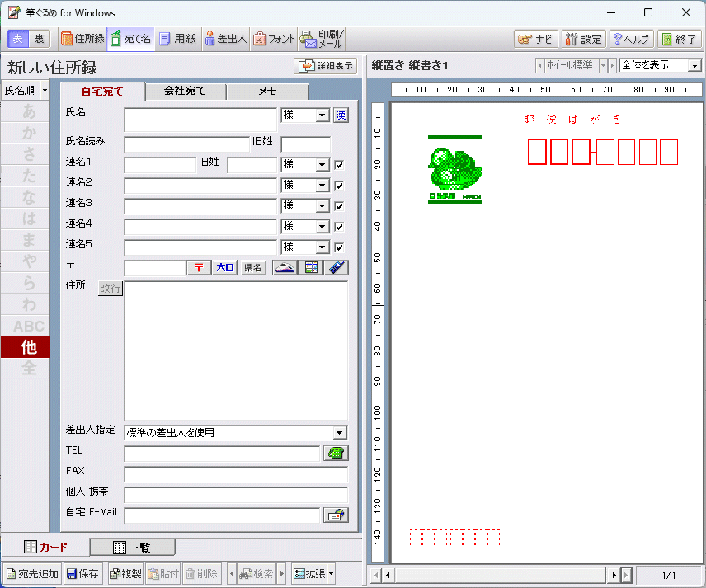706x588 pixels.
Task: Open the 氏名順 sort order dropdown
Action: (x=45, y=91)
